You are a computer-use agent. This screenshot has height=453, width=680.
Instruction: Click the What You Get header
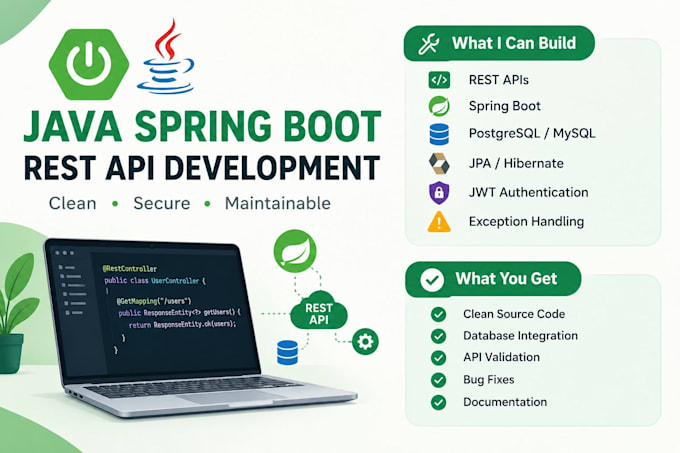pyautogui.click(x=493, y=279)
